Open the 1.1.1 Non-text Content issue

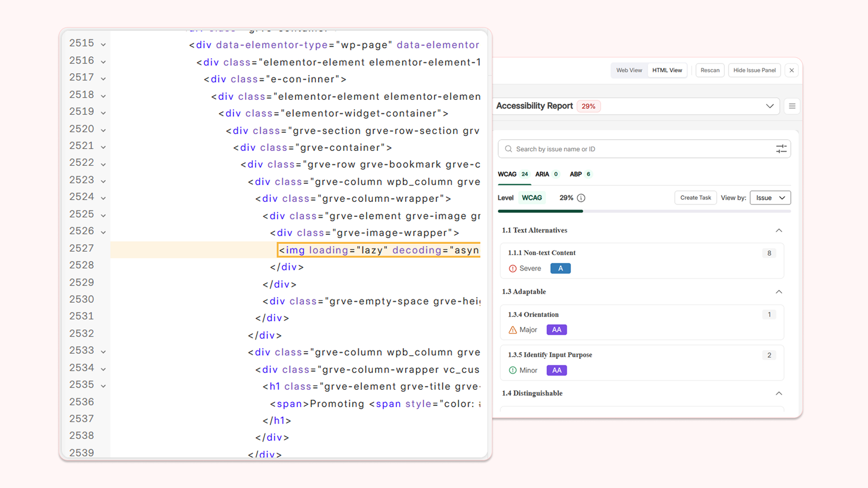click(642, 261)
